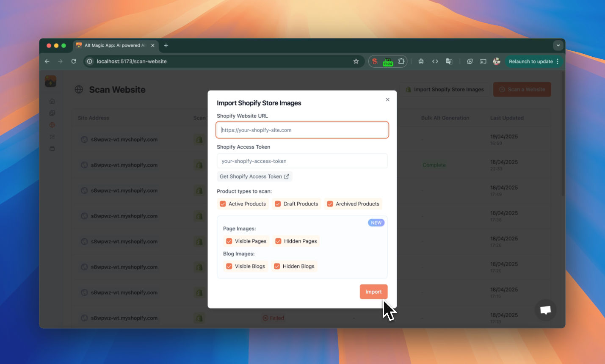This screenshot has height=364, width=605.
Task: Click the globe icon beside Scan Website heading
Action: click(79, 89)
